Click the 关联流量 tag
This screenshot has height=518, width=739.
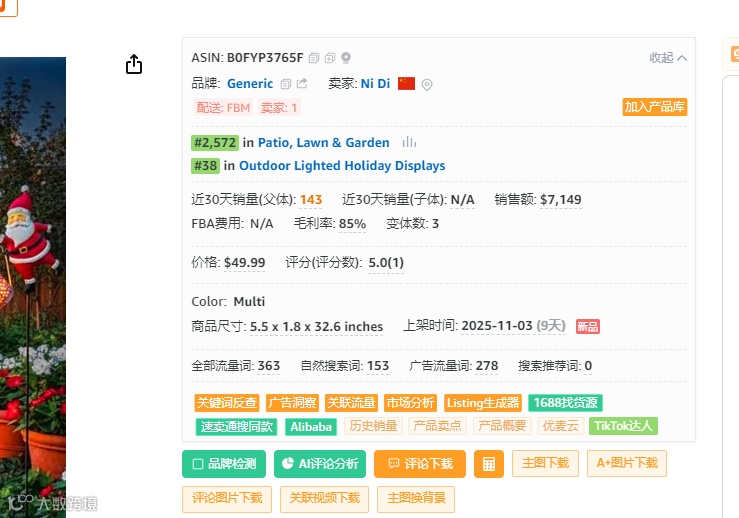pyautogui.click(x=352, y=403)
